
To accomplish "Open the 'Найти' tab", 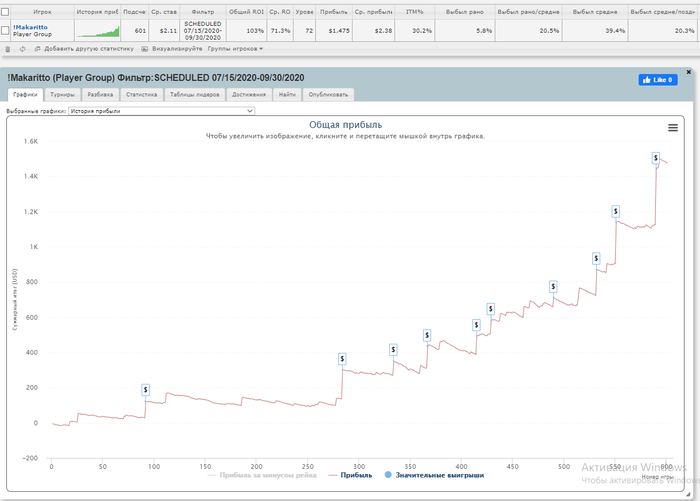I will coord(288,95).
